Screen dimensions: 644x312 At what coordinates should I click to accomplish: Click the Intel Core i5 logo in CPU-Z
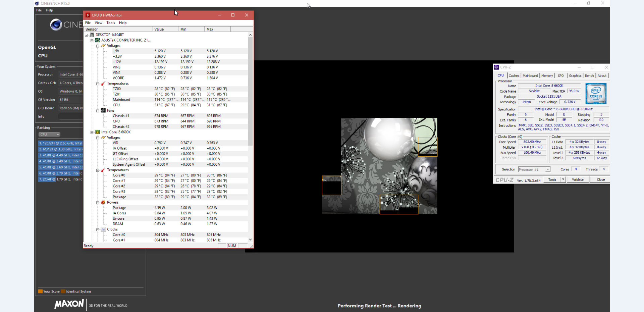[x=596, y=94]
